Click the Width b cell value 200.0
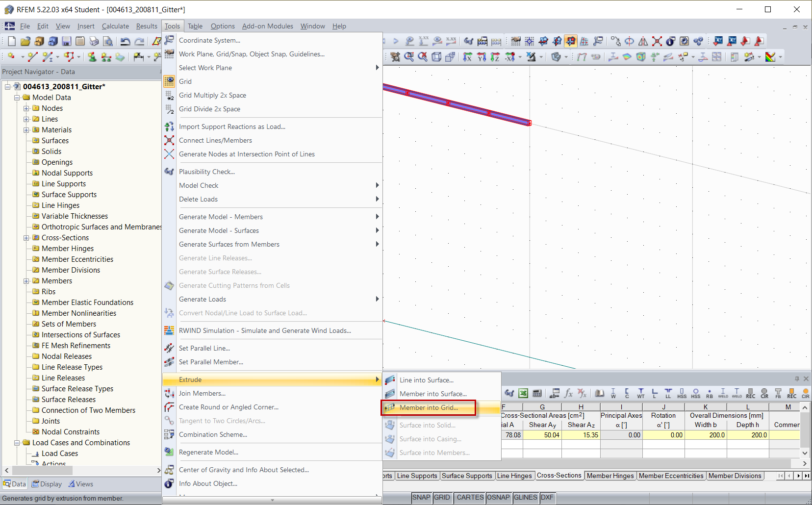Viewport: 812px width, 505px height. pyautogui.click(x=706, y=435)
